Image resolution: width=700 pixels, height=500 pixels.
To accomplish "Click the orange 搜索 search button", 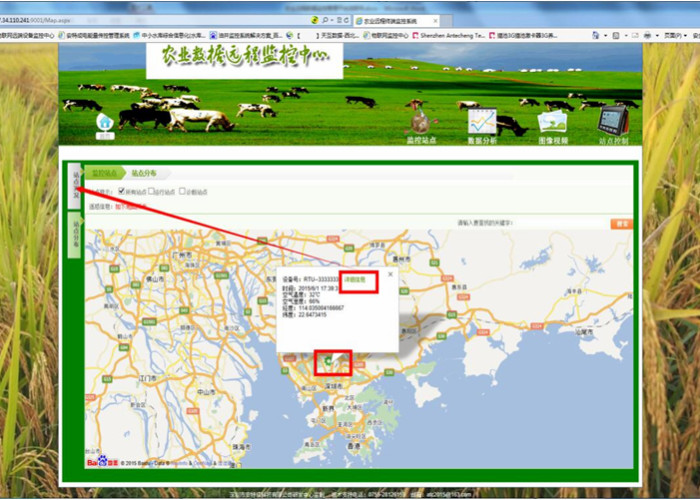I will tap(621, 224).
